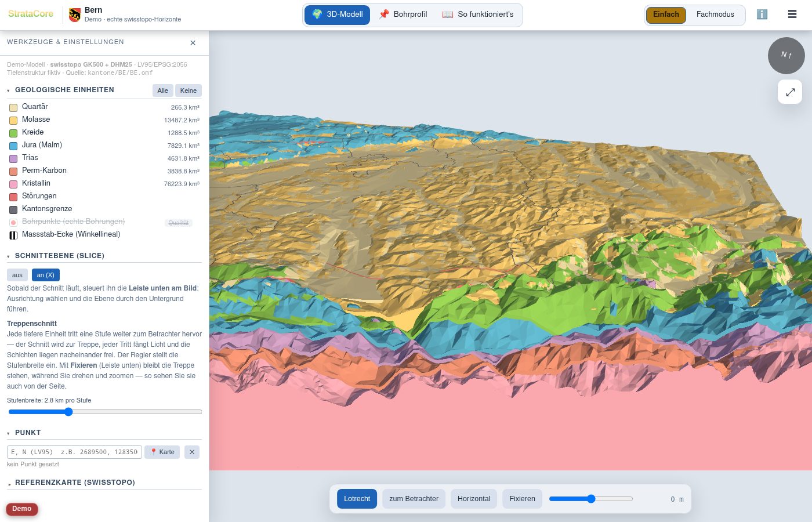Expand the Referenzkarte (swisstopo) section
The width and height of the screenshot is (812, 522).
pos(71,483)
